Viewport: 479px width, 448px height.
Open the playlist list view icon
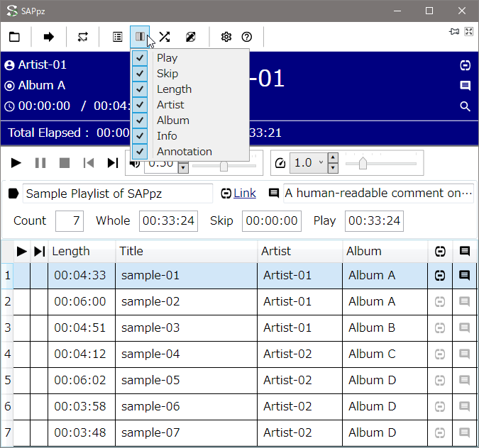click(x=118, y=37)
